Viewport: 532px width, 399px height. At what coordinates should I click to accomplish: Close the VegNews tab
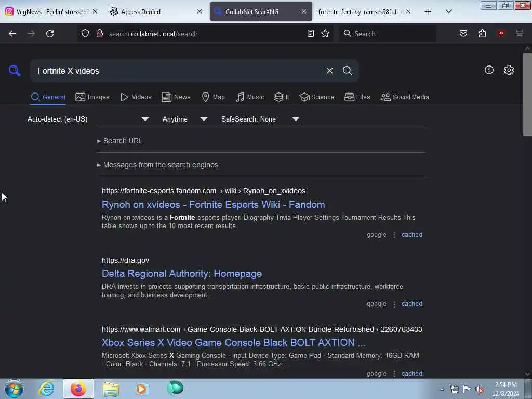point(95,11)
